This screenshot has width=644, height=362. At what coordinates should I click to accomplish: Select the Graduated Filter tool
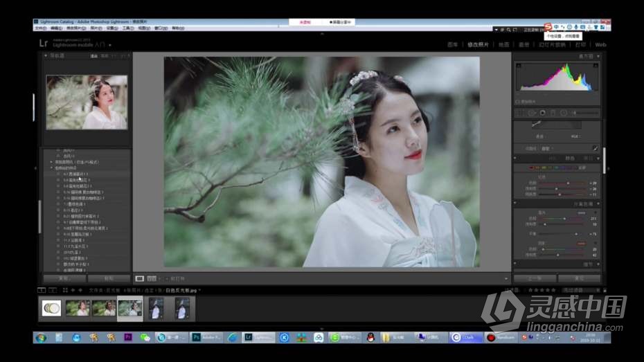pos(553,112)
